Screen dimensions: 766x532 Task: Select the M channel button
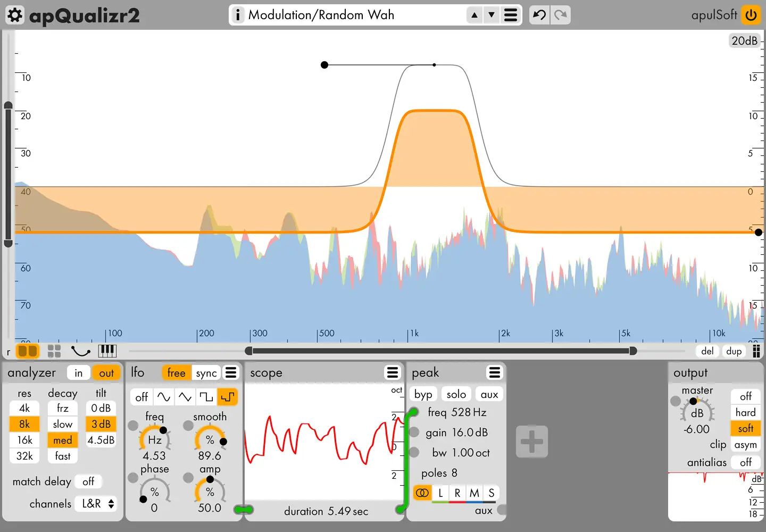[x=474, y=493]
